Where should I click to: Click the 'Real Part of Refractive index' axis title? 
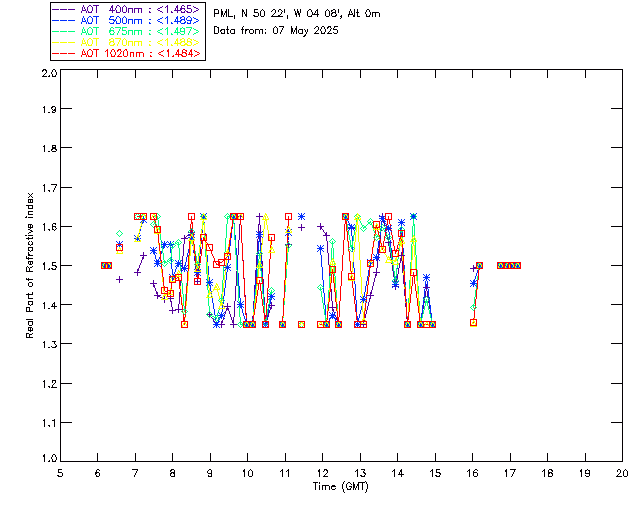point(29,265)
